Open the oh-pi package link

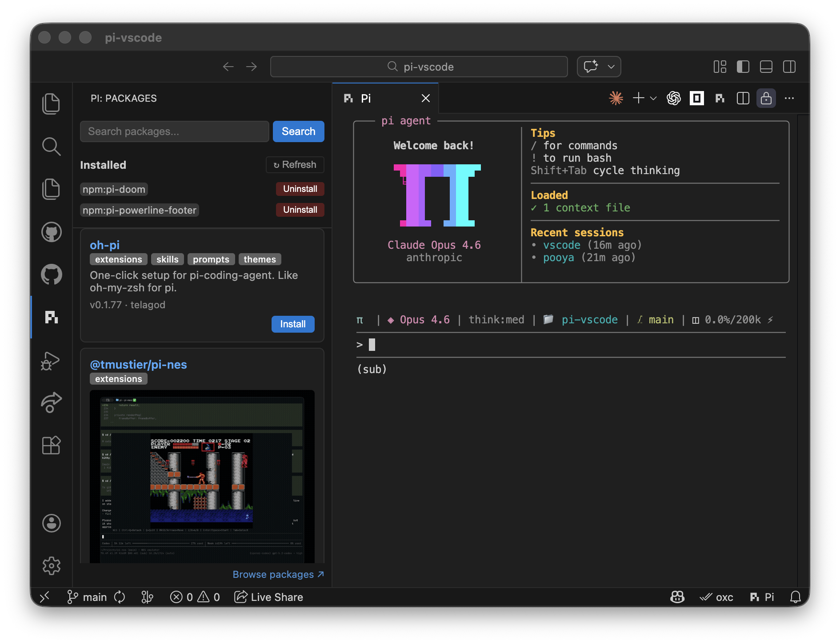[104, 245]
